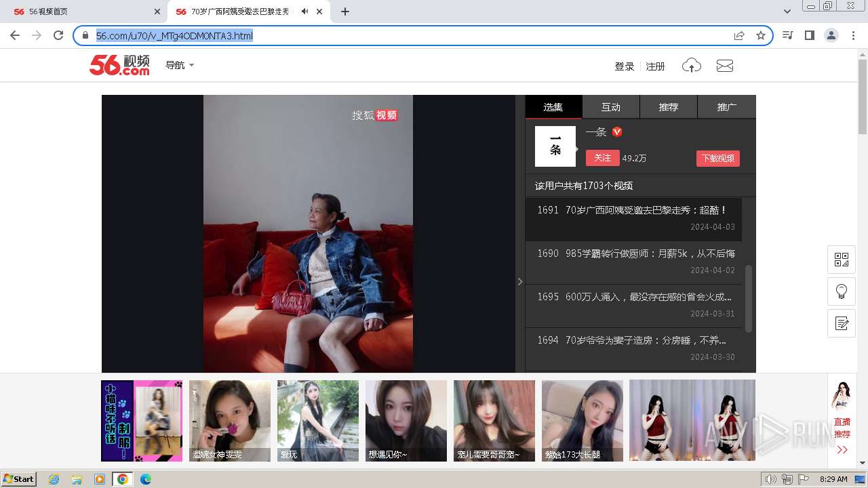Go forward in browser history
Viewport: 868px width, 488px height.
tap(37, 35)
